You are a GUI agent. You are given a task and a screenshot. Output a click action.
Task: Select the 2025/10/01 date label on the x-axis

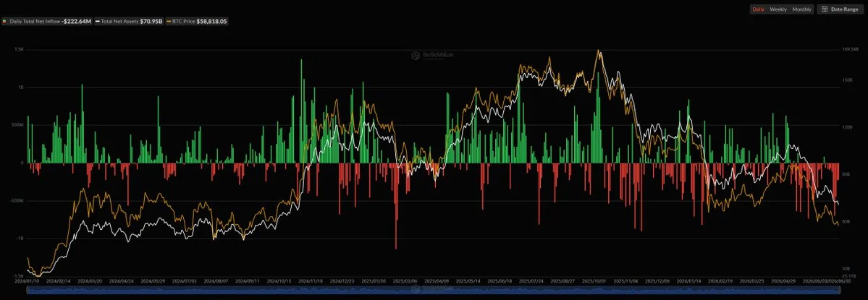point(594,281)
